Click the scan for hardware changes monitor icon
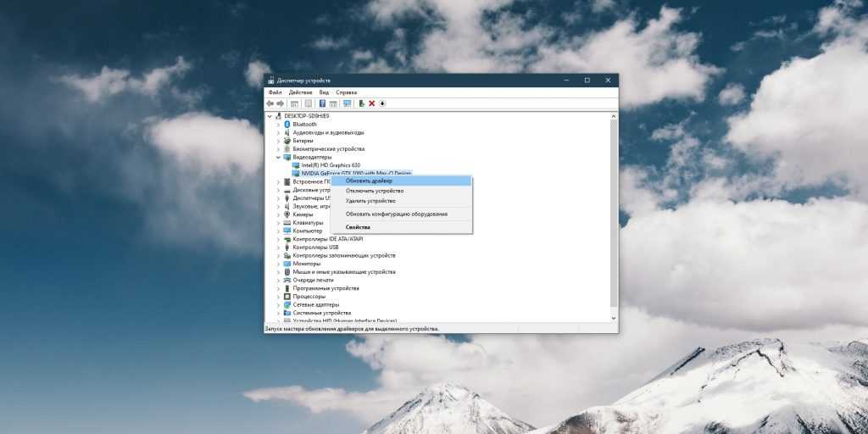868x434 pixels. [347, 103]
